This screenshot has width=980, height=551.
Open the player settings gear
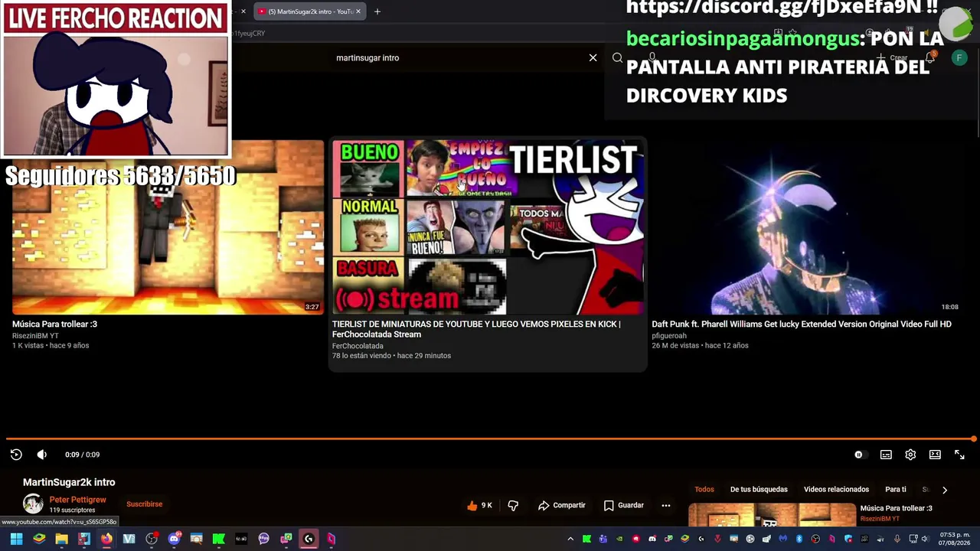pyautogui.click(x=910, y=455)
